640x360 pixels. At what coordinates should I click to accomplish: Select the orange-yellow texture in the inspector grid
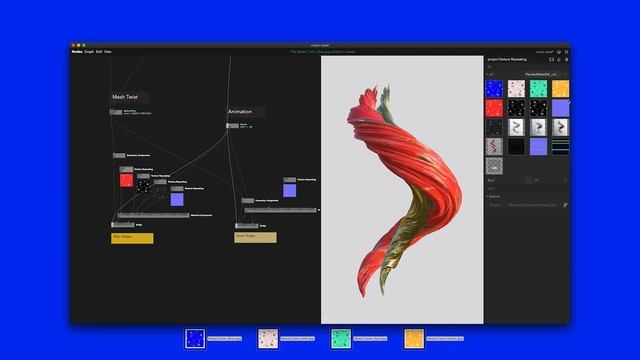(560, 89)
